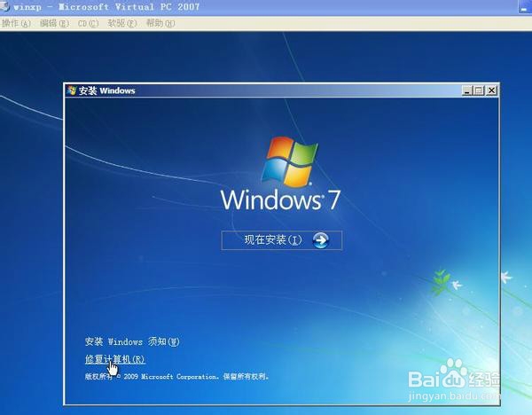Click the setup icon in 安装 Windows title bar
This screenshot has height=415, width=532.
pyautogui.click(x=72, y=90)
